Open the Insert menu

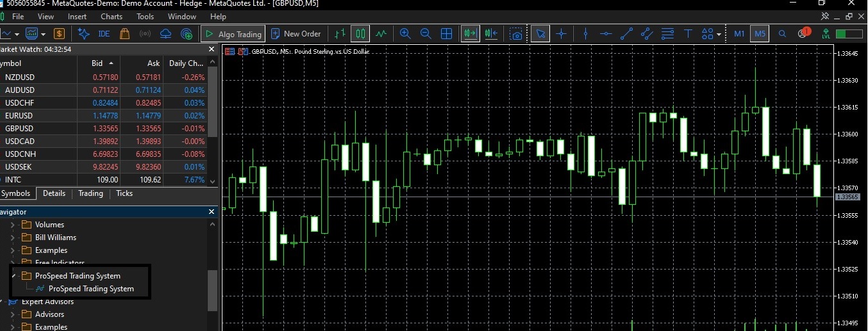(77, 16)
